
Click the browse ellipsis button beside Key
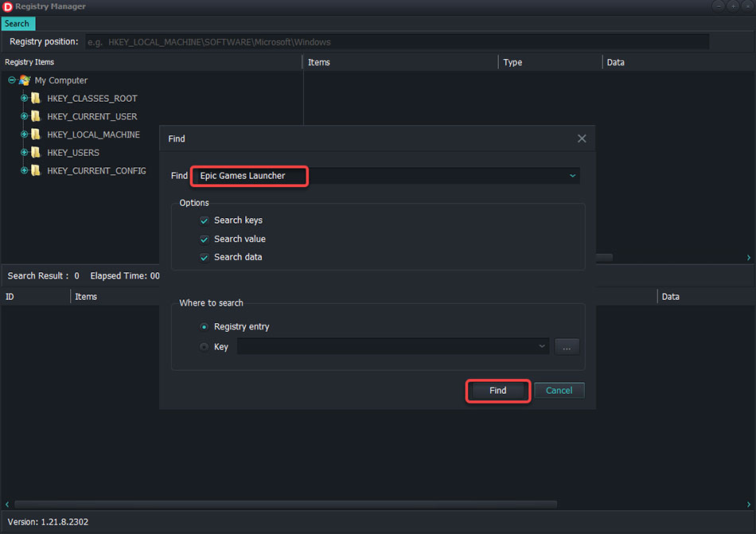tap(567, 346)
